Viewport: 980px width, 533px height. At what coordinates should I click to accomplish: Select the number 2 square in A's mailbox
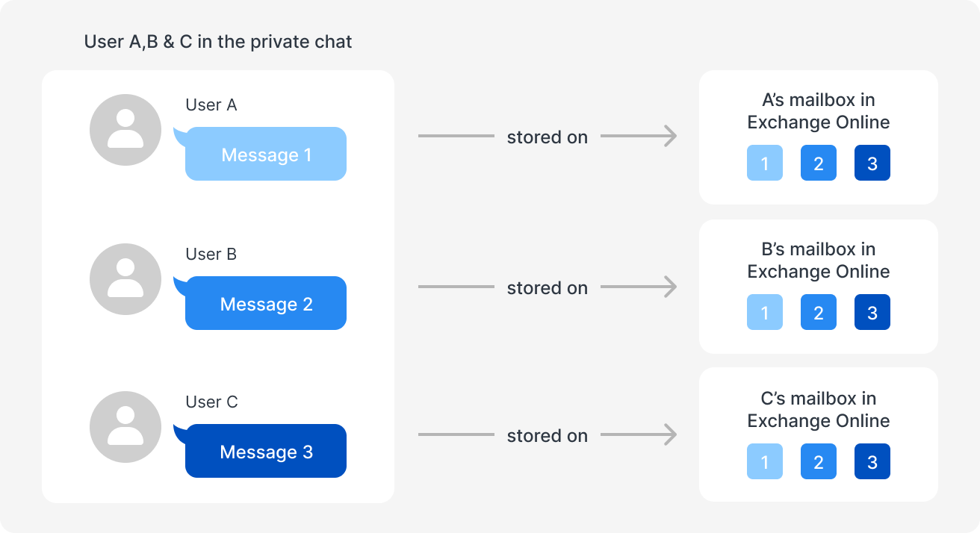tap(819, 163)
